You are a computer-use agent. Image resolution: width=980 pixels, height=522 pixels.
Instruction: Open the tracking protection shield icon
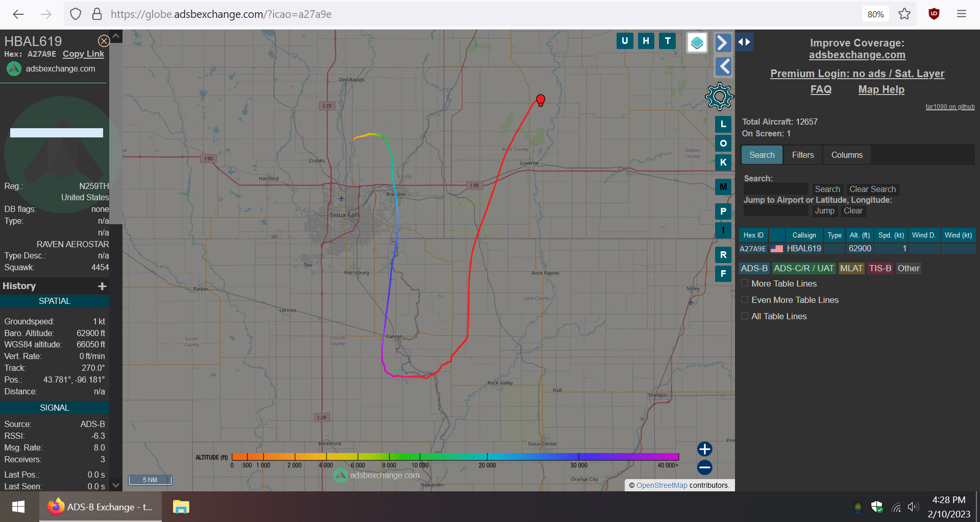coord(76,14)
